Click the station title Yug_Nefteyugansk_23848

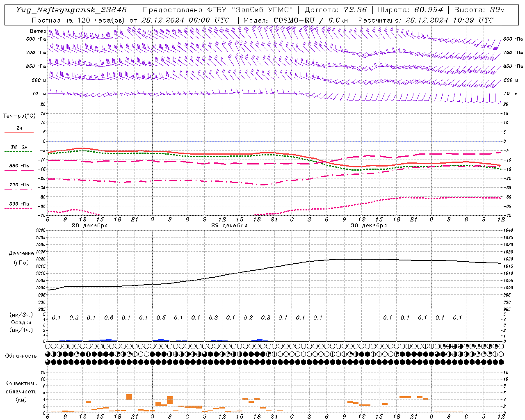coord(71,10)
